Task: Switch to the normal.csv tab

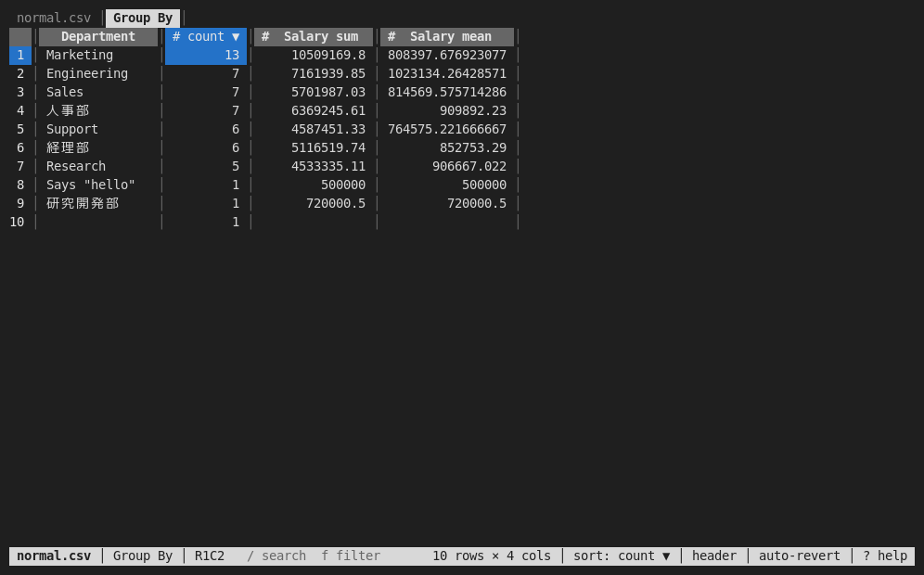Action: pyautogui.click(x=54, y=19)
